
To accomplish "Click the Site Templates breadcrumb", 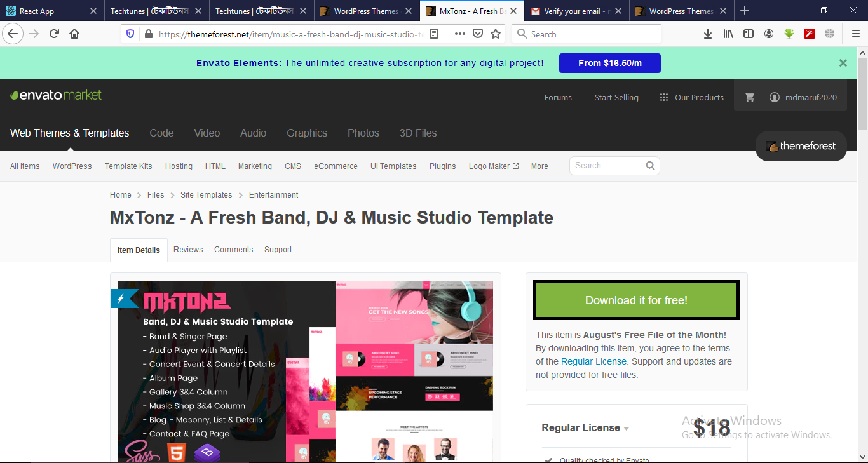I will pos(207,195).
